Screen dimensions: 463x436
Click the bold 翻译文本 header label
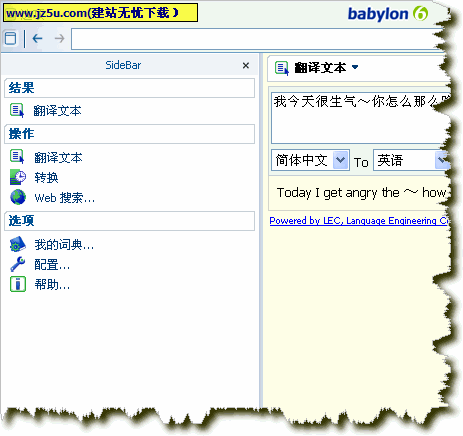coord(320,68)
